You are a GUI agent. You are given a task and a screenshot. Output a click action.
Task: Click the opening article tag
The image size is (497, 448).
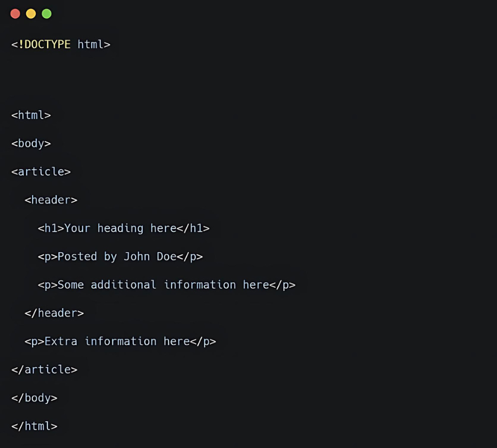(x=41, y=172)
